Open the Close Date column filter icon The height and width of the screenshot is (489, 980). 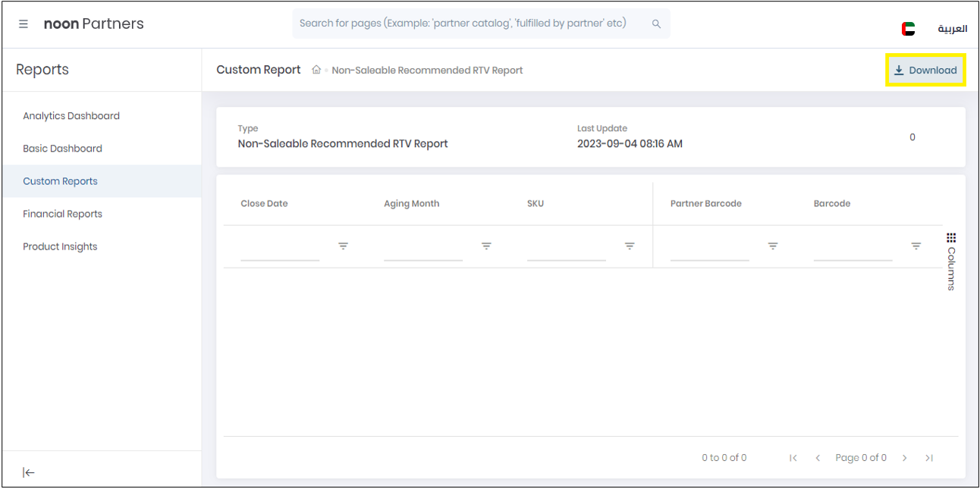(343, 246)
